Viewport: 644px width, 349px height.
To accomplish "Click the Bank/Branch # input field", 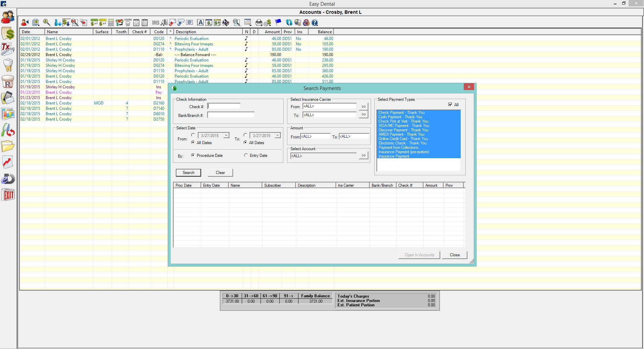I will 231,115.
